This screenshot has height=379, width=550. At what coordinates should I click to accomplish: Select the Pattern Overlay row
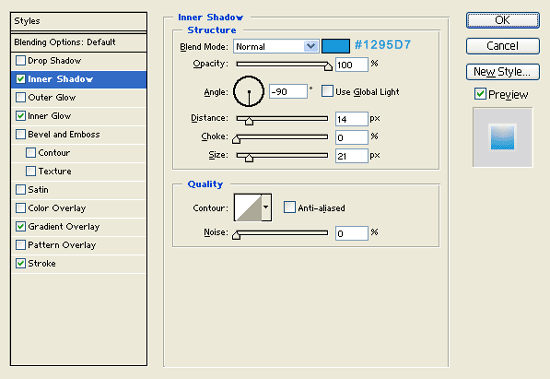[79, 245]
